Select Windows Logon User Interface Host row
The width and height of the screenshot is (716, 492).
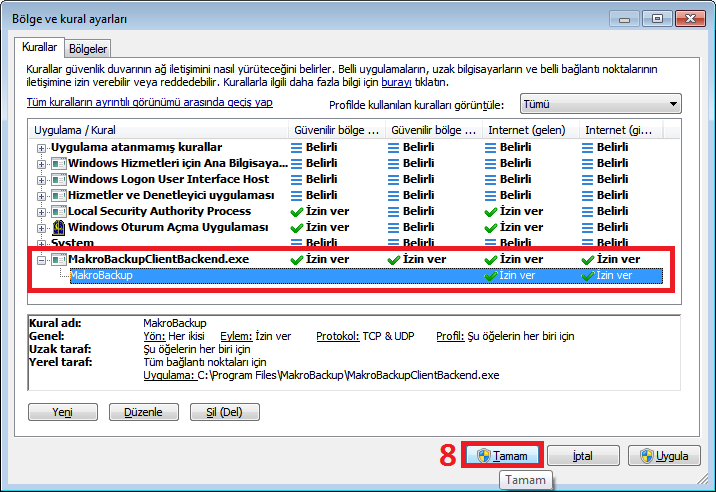168,179
